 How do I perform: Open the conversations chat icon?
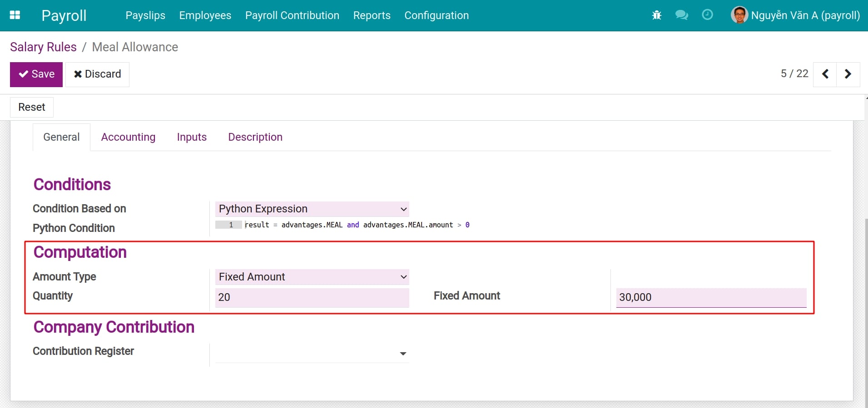click(x=681, y=15)
